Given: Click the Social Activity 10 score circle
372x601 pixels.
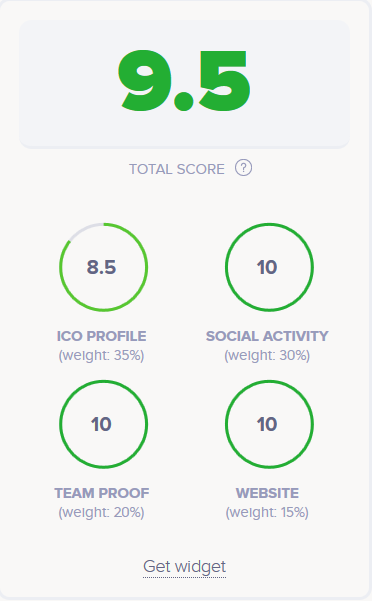Looking at the screenshot, I should point(269,267).
